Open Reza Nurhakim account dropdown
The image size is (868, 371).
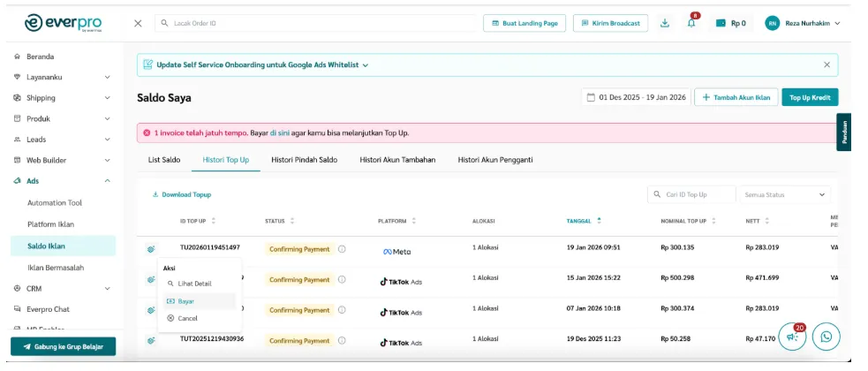803,23
